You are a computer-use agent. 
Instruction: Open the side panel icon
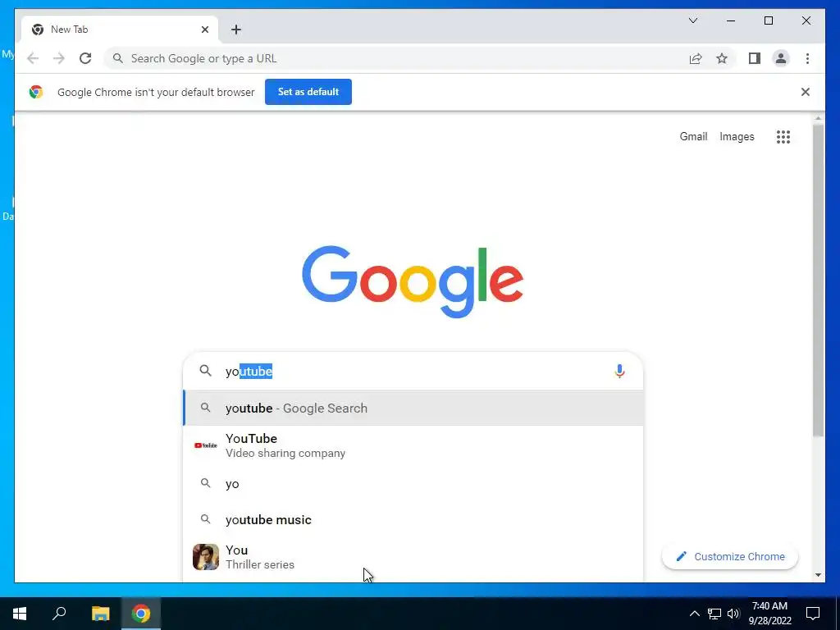pyautogui.click(x=755, y=58)
